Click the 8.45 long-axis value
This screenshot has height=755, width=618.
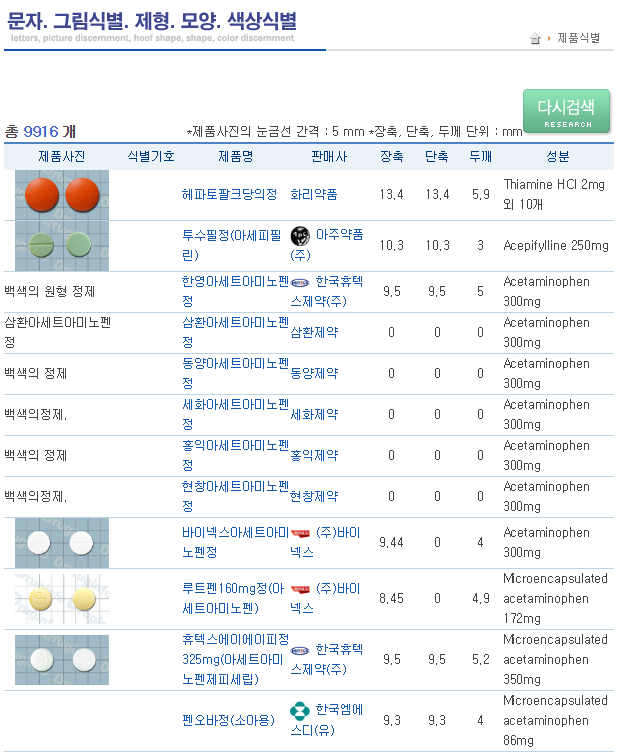coord(392,599)
